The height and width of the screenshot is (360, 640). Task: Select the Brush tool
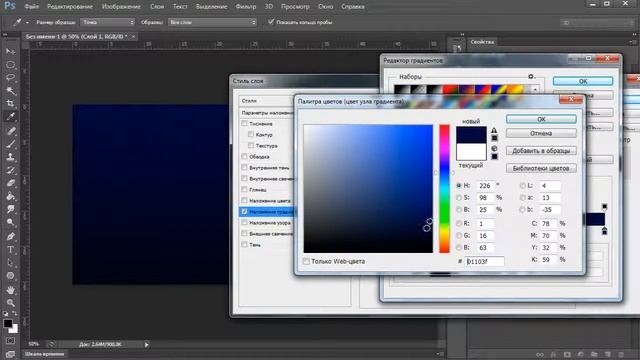(10, 144)
